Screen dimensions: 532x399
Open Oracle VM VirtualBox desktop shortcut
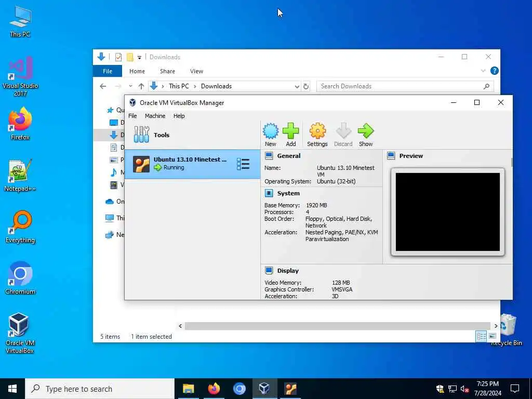pyautogui.click(x=20, y=333)
